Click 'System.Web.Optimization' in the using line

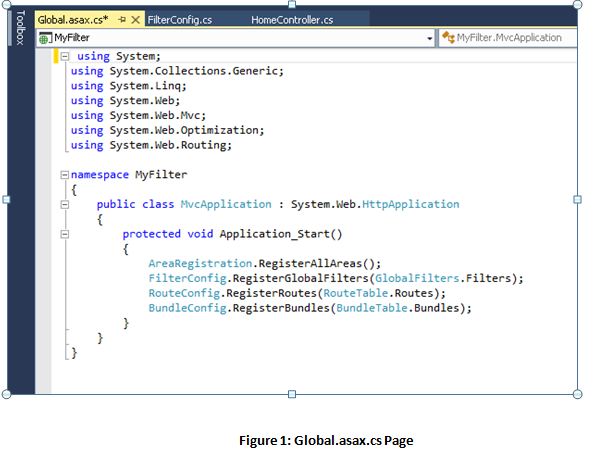[x=184, y=130]
